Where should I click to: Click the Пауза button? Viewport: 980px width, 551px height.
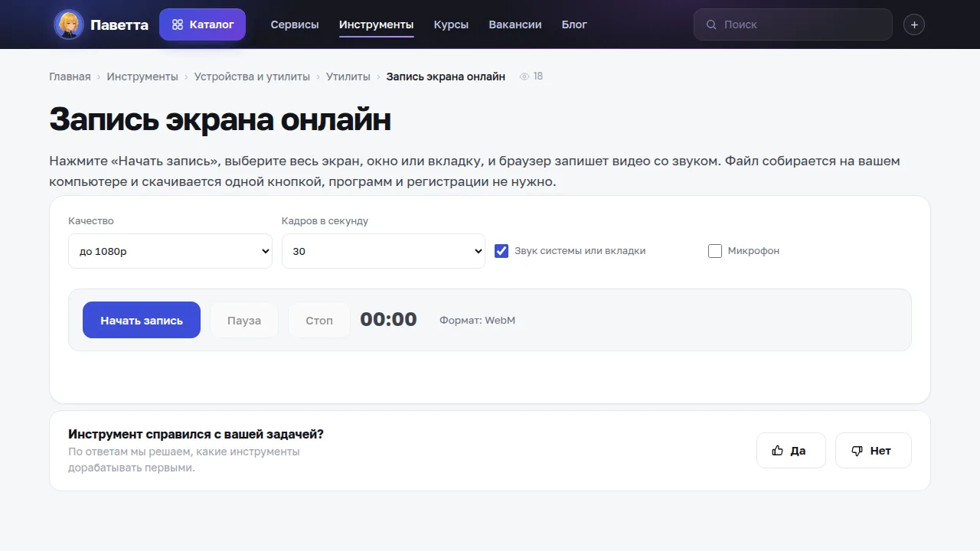coord(244,320)
